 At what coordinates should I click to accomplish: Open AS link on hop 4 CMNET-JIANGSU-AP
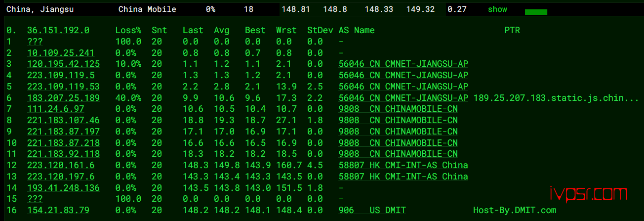click(403, 76)
